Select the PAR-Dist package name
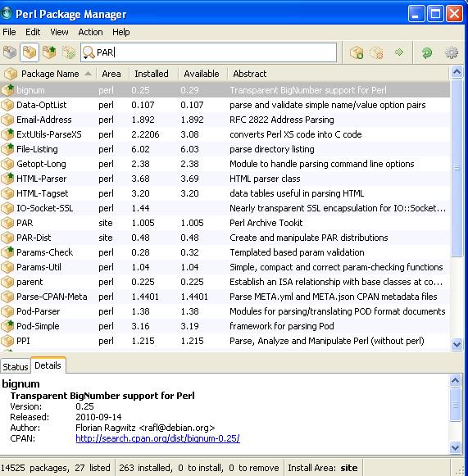468x476 pixels. [x=34, y=238]
